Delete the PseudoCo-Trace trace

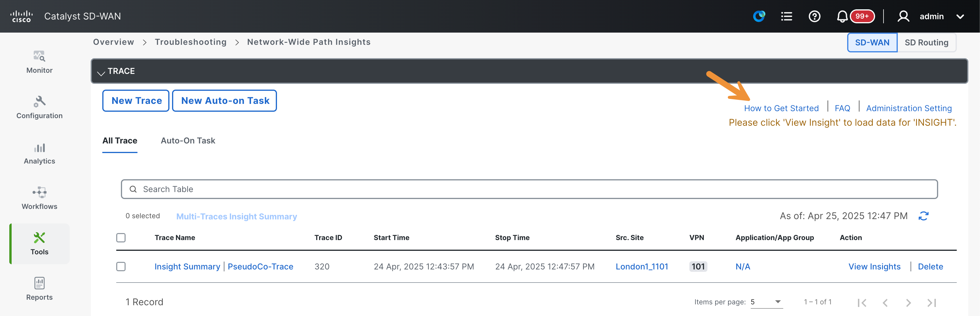coord(930,267)
